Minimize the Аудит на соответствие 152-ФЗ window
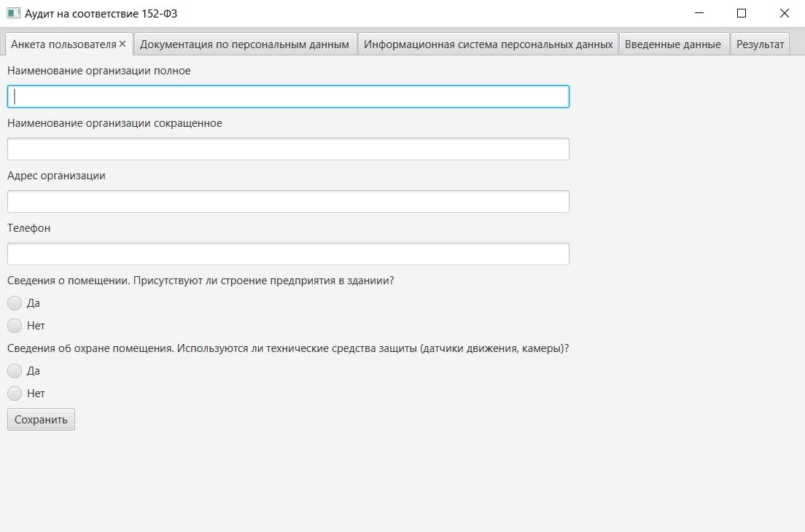 click(699, 13)
